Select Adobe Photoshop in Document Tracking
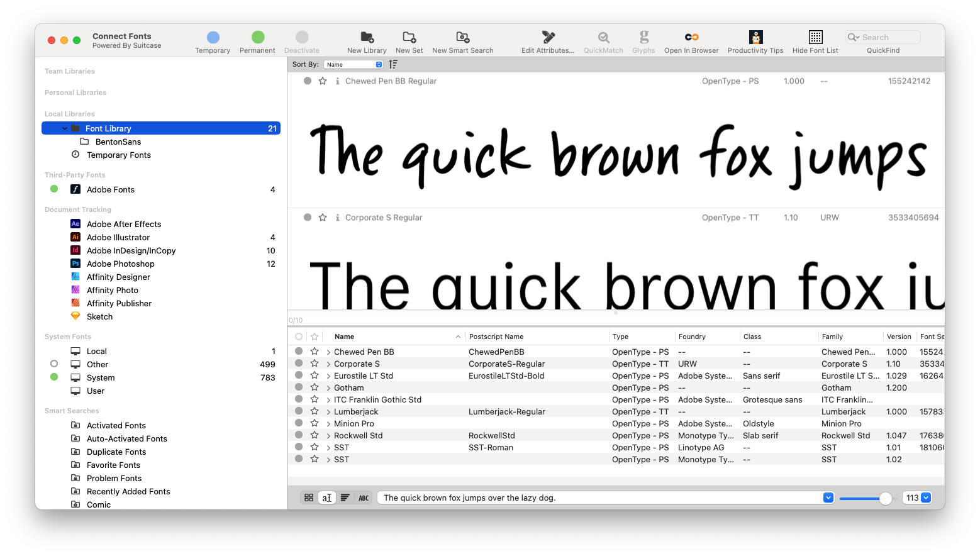Screen dimensions: 980x556 (120, 264)
